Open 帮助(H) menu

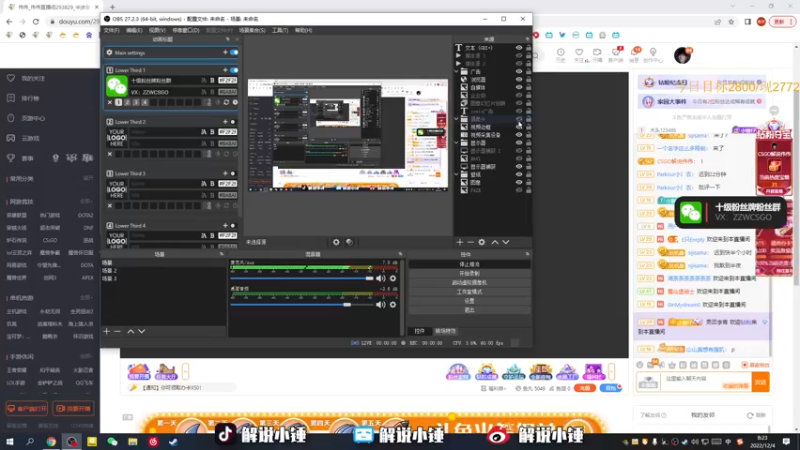[x=303, y=30]
